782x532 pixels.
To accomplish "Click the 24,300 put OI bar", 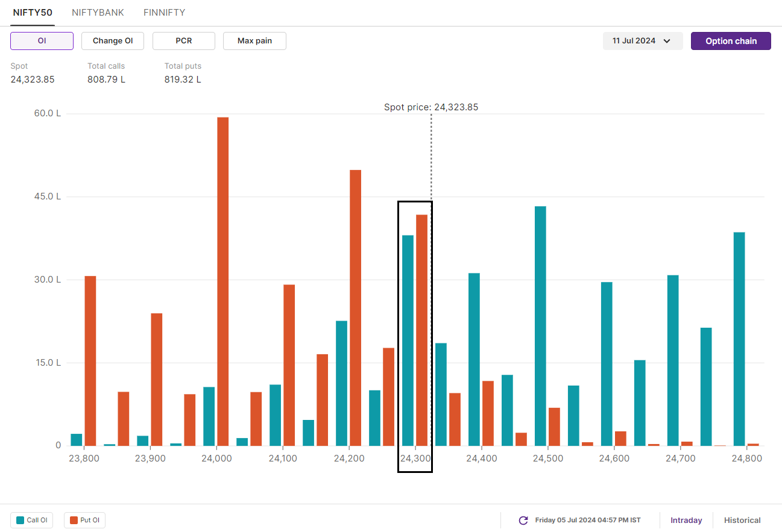I will coord(421,330).
